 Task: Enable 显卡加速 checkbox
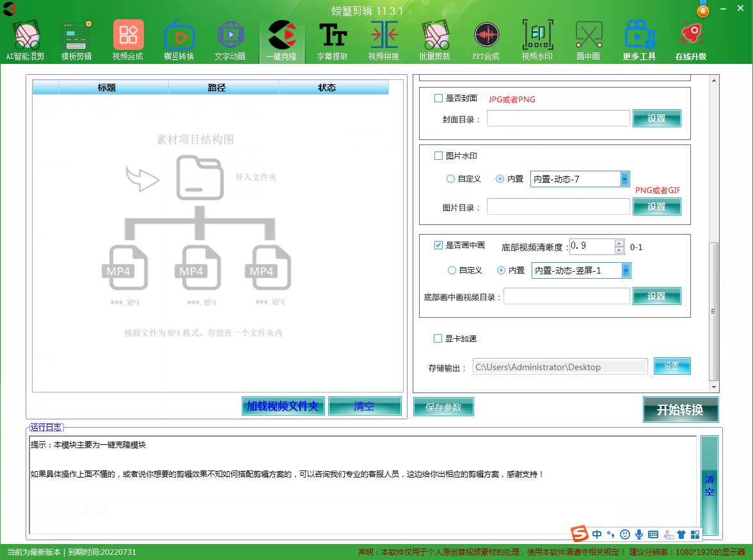click(438, 339)
